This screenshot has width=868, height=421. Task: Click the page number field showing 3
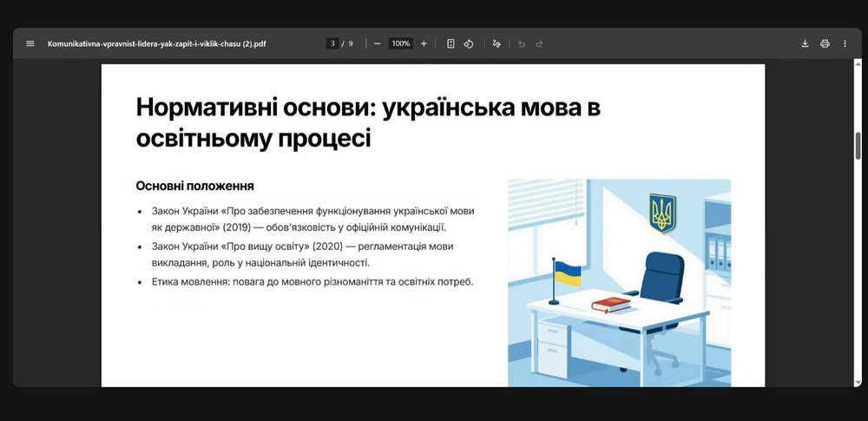pyautogui.click(x=332, y=43)
